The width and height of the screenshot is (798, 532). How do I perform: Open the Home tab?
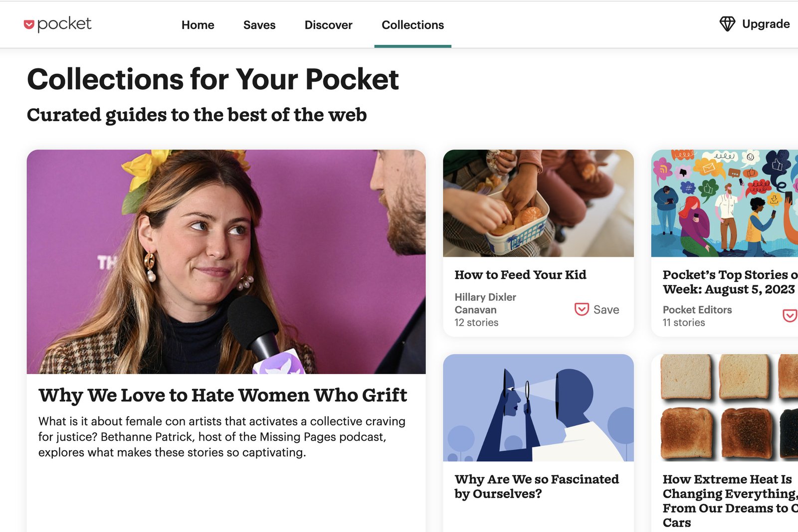198,25
